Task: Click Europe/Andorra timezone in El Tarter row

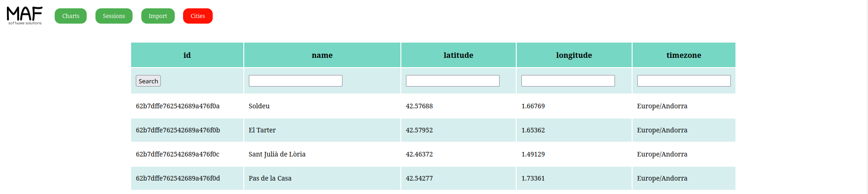Action: tap(662, 130)
